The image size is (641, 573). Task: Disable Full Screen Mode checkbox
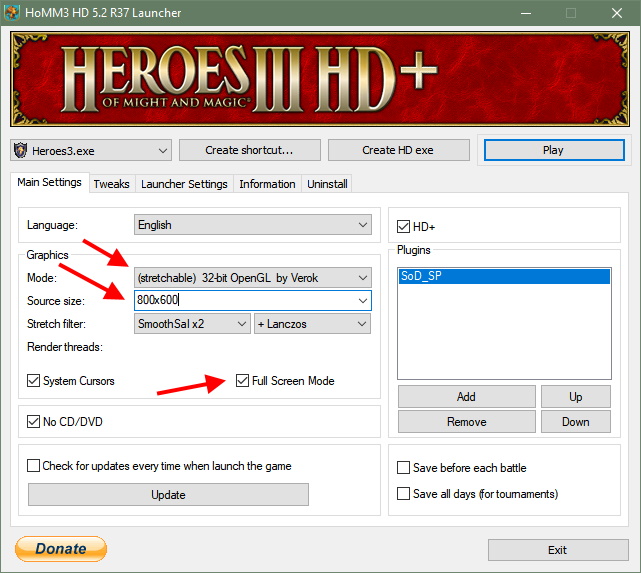(x=242, y=381)
